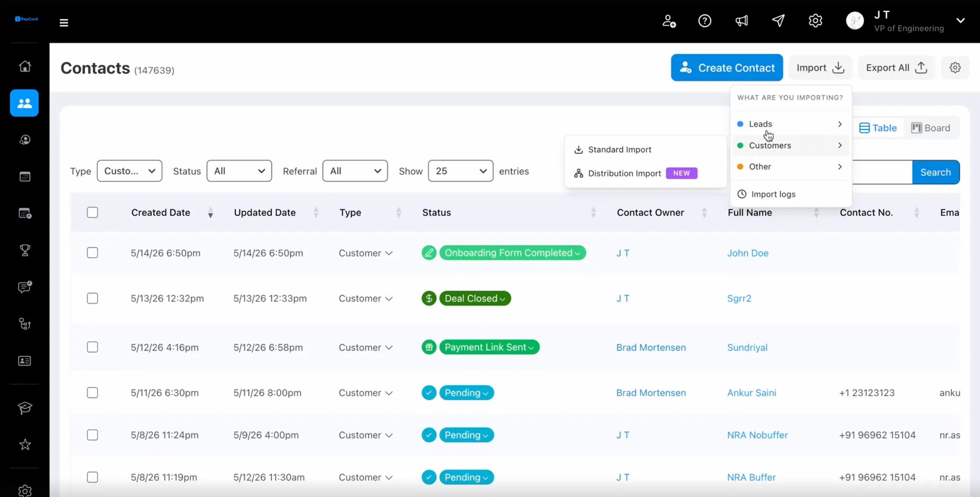
Task: Open the ID card sidebar icon
Action: [x=25, y=361]
